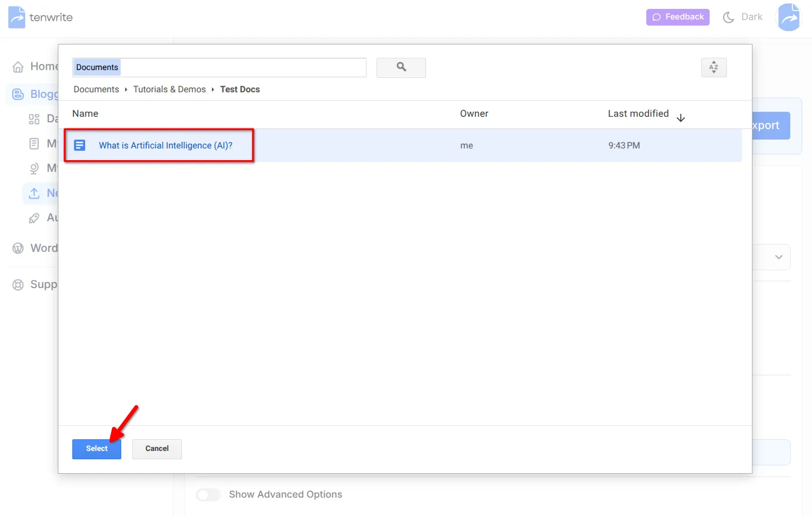812x516 pixels.
Task: Select the rocket icon in sidebar
Action: point(34,217)
